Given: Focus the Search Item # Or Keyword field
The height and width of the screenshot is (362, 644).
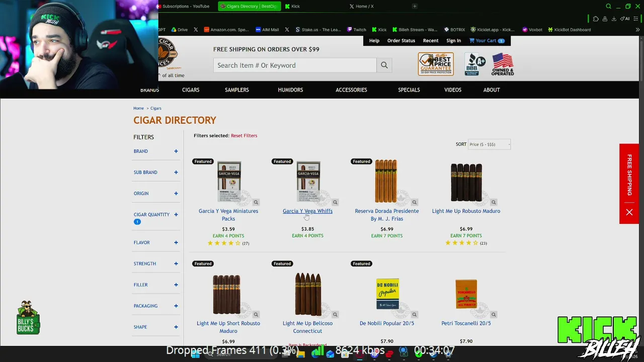Looking at the screenshot, I should [x=295, y=65].
